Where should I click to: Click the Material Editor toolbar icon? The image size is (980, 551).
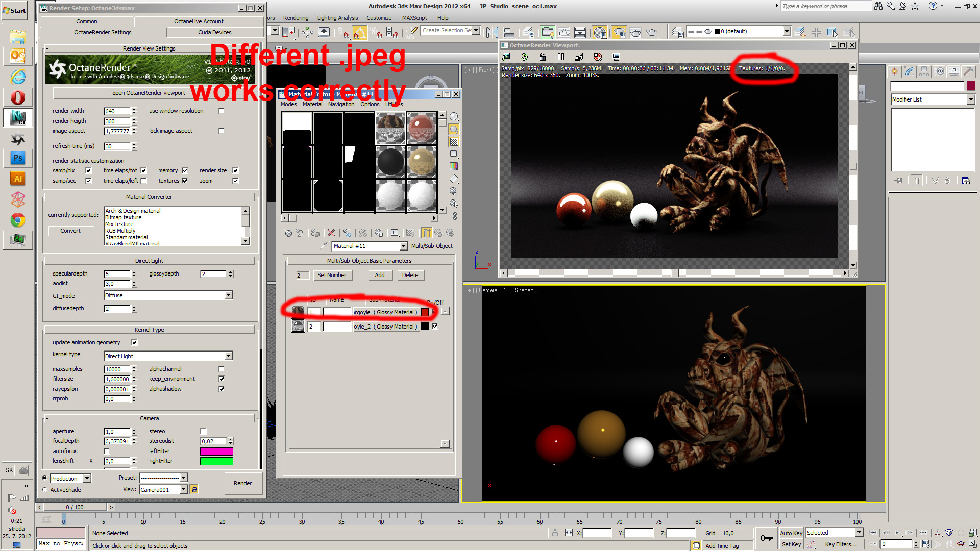coord(600,32)
